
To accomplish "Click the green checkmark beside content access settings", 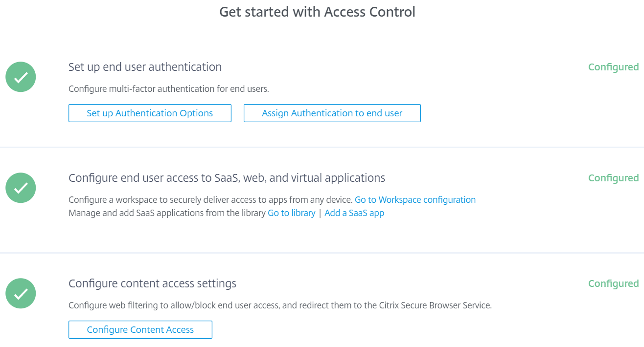I will click(21, 293).
